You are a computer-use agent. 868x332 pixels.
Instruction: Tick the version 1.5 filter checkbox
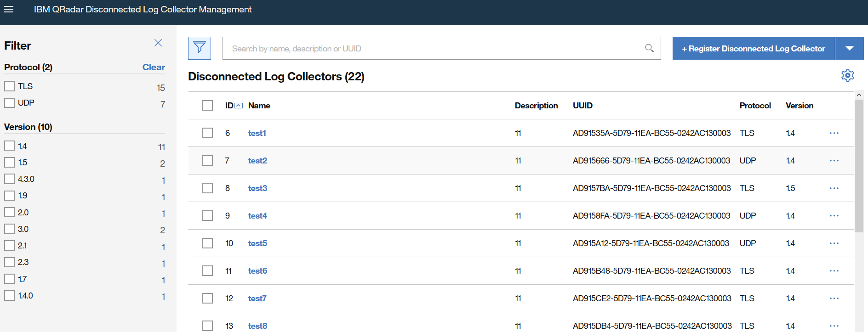10,163
